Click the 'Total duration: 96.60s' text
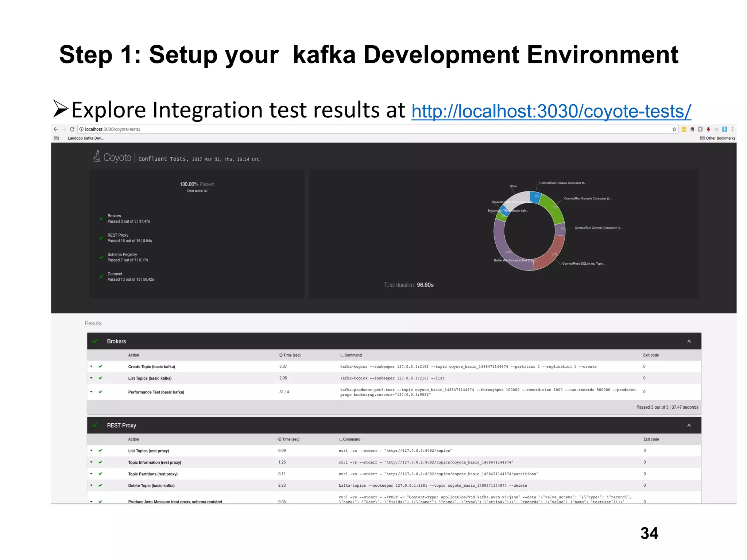Viewport: 747px width, 560px height. pyautogui.click(x=409, y=285)
